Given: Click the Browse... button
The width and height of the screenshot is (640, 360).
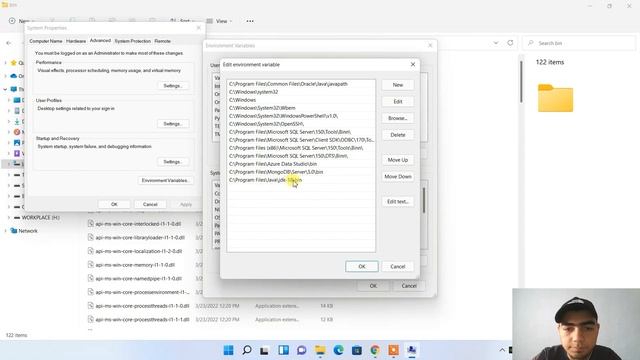Looking at the screenshot, I should click(x=398, y=118).
